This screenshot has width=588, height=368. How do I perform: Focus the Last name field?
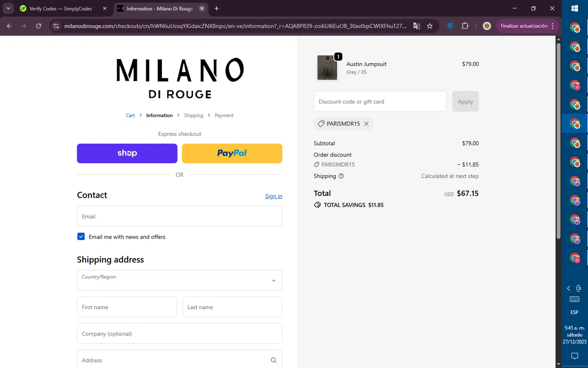(x=232, y=307)
